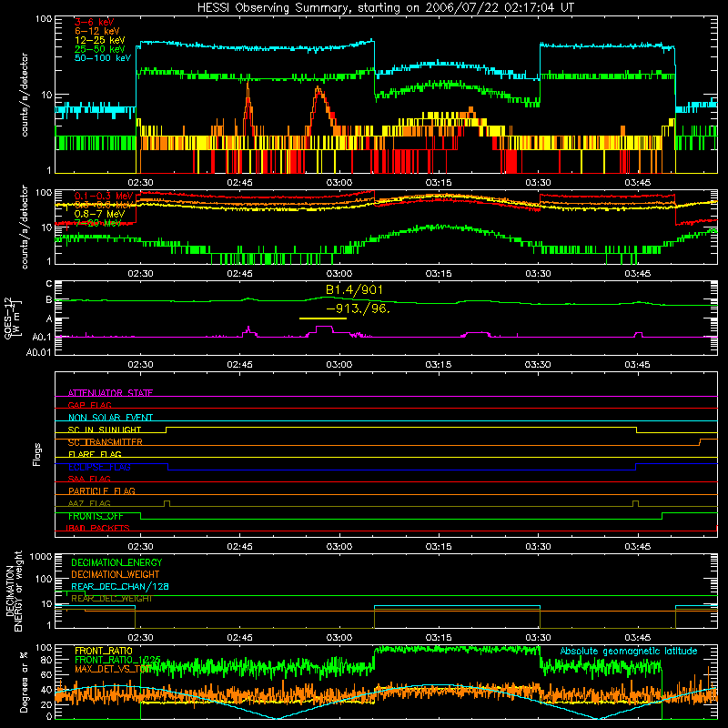This screenshot has height=728, width=728.
Task: Select the GAP_FLAG label
Action: 89,405
